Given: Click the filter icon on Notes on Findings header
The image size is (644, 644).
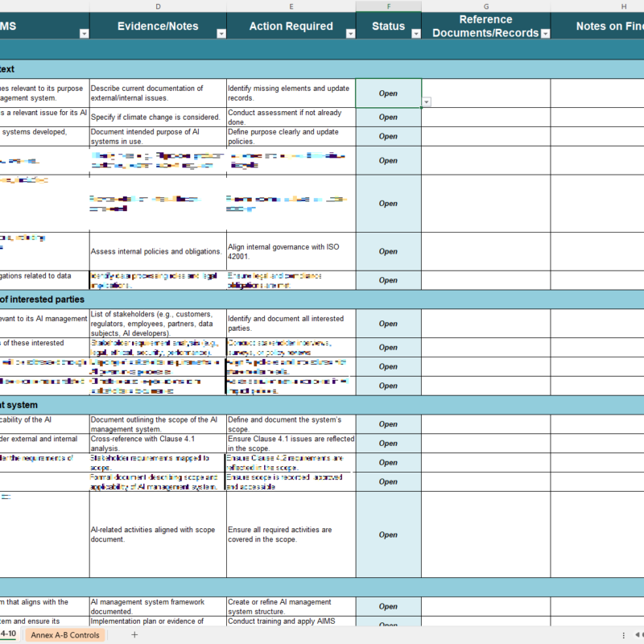Looking at the screenshot, I should pyautogui.click(x=642, y=33).
